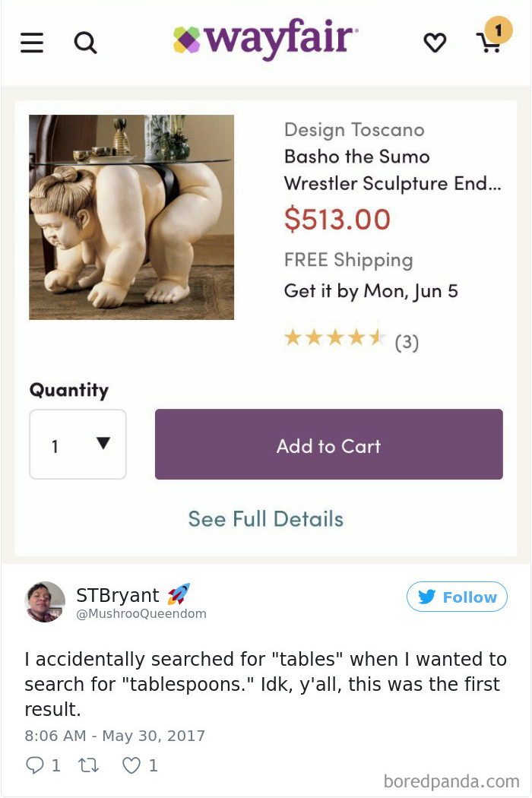Follow STBryant on Twitter
The width and height of the screenshot is (532, 798).
coord(457,597)
